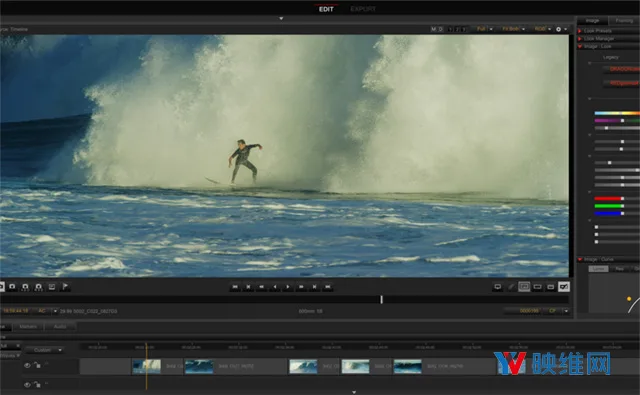The width and height of the screenshot is (640, 395).
Task: Click the play forward transport button
Action: pyautogui.click(x=288, y=287)
